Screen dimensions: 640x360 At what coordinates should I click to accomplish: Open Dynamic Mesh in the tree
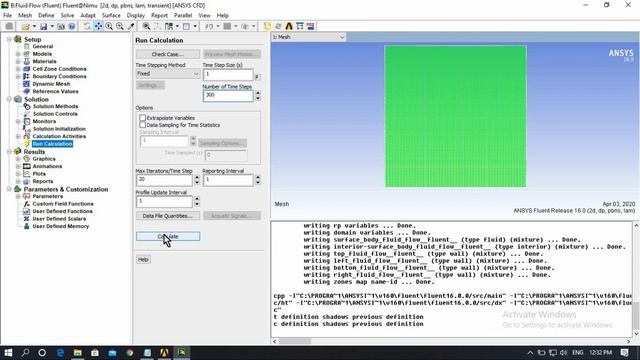coord(51,84)
